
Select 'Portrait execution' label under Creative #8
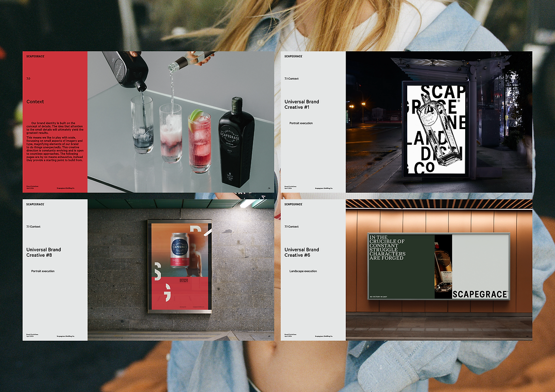point(43,271)
